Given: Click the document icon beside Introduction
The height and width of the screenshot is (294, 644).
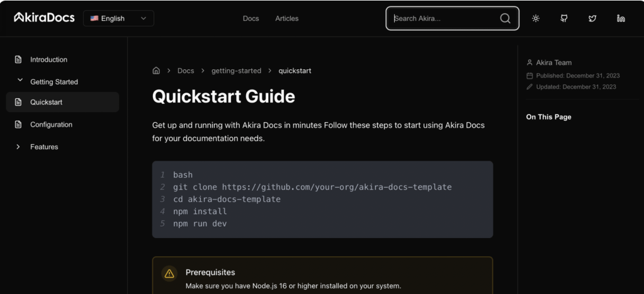Looking at the screenshot, I should (18, 60).
